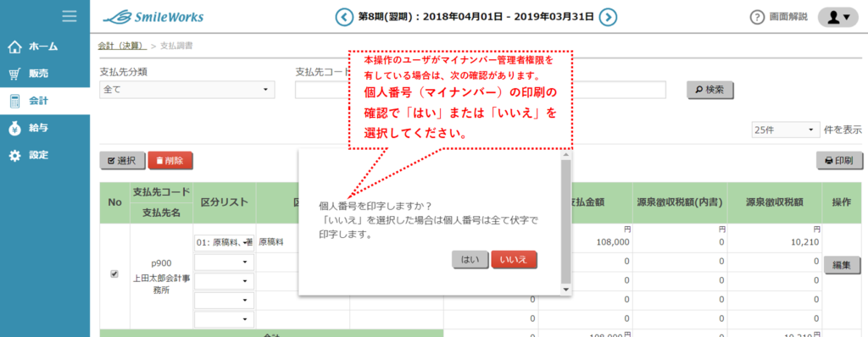Choose いいえ in the confirmation dialog

tap(515, 260)
